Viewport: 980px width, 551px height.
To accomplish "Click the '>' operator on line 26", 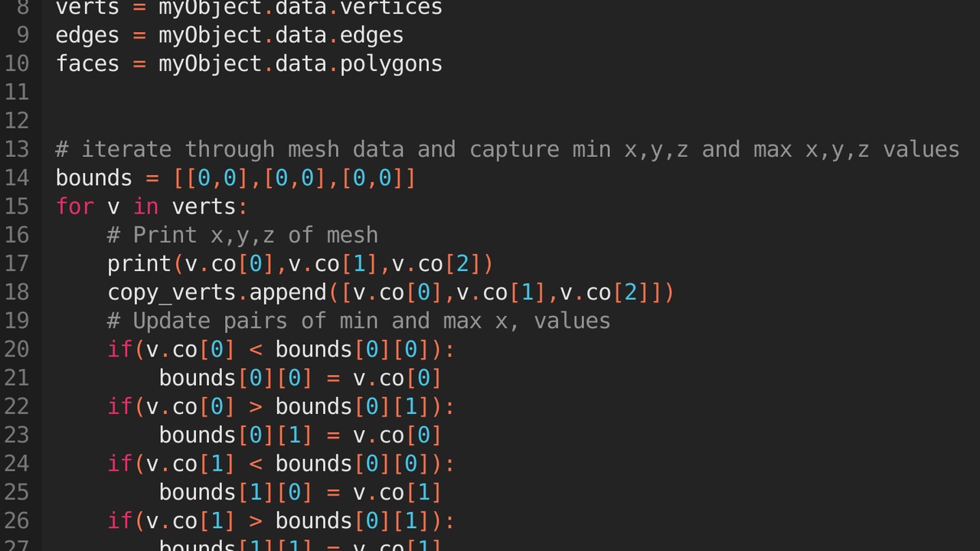I will click(255, 521).
